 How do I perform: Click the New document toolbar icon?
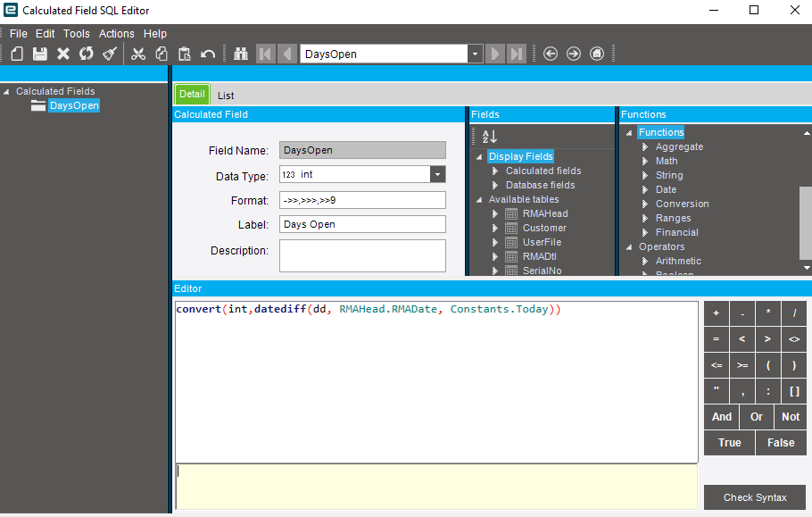click(x=17, y=54)
